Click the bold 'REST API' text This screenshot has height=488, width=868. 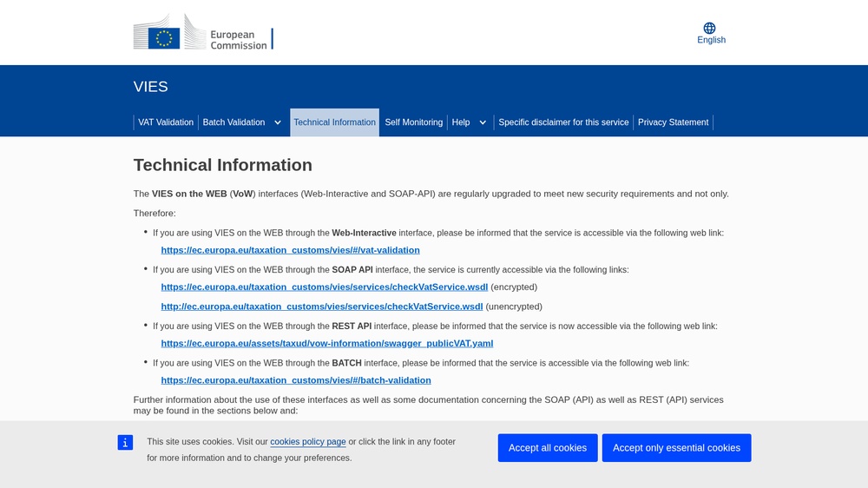(x=352, y=326)
